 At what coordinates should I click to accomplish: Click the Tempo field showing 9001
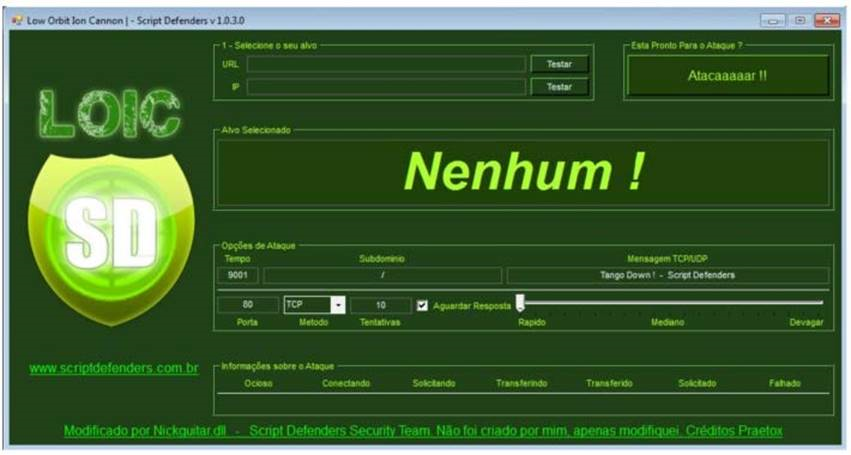tap(238, 275)
